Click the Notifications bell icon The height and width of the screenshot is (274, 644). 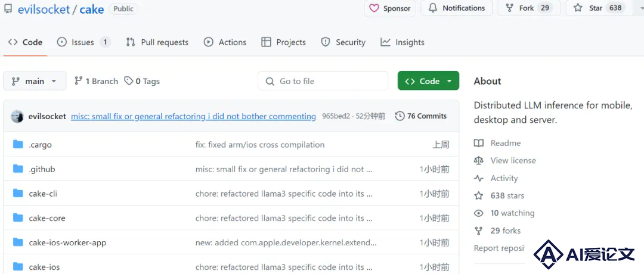pyautogui.click(x=432, y=8)
